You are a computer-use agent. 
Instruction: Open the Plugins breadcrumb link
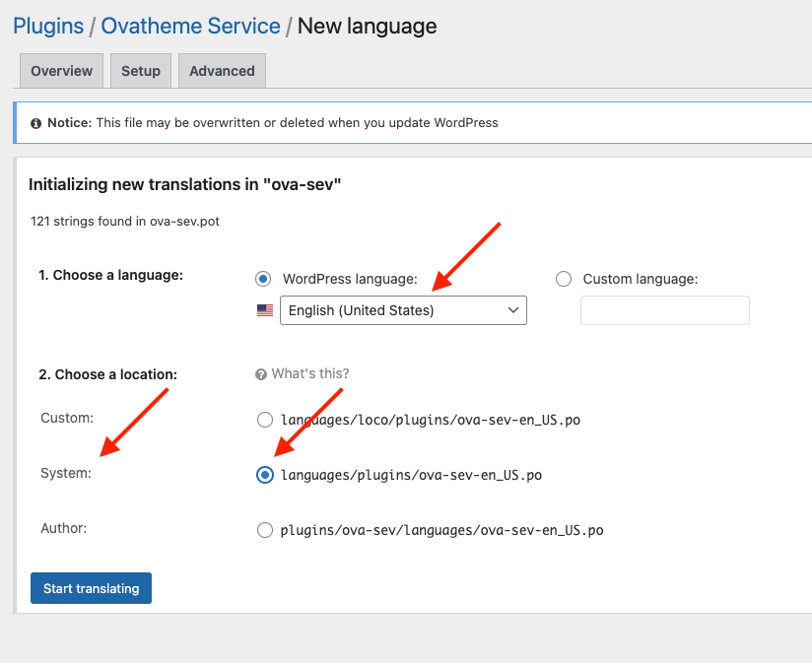coord(48,26)
